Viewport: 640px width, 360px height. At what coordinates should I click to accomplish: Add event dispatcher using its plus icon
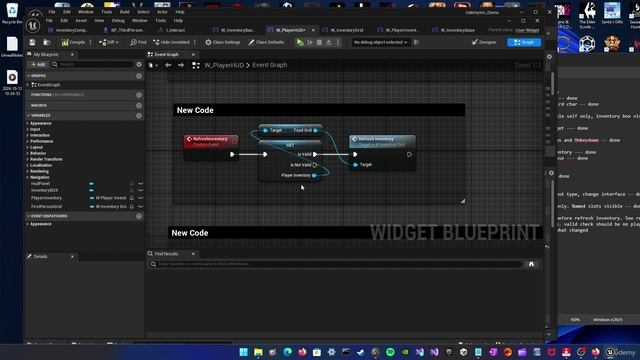click(x=139, y=216)
